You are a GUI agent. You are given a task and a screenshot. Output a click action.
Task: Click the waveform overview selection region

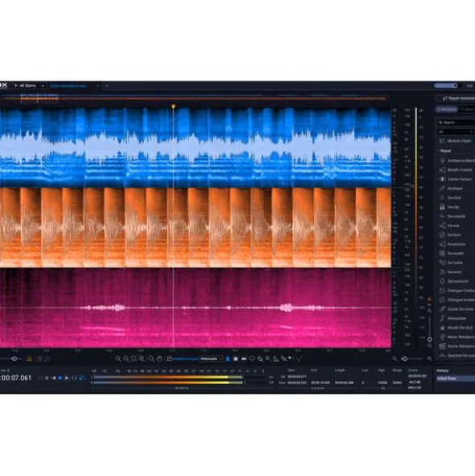39,98
